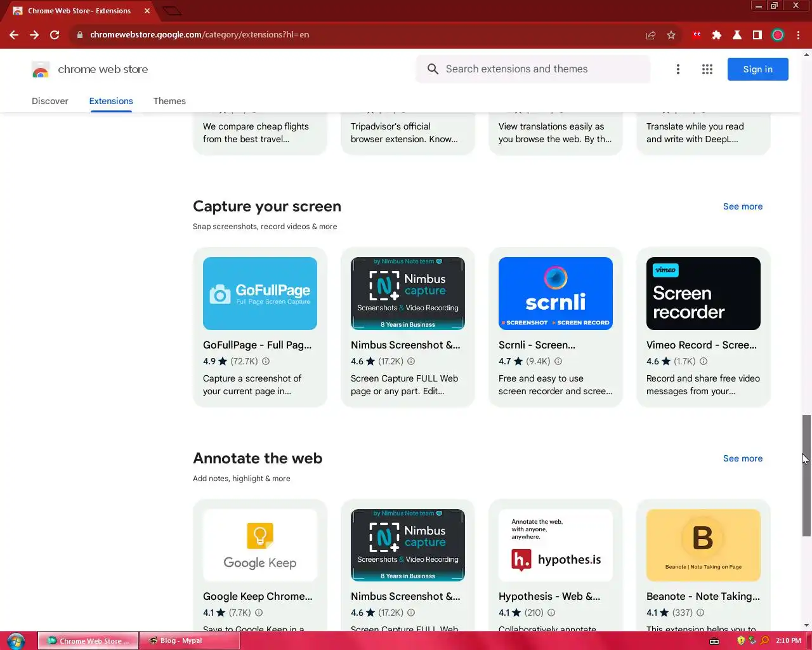
Task: Open browser side panel icon
Action: click(x=757, y=35)
